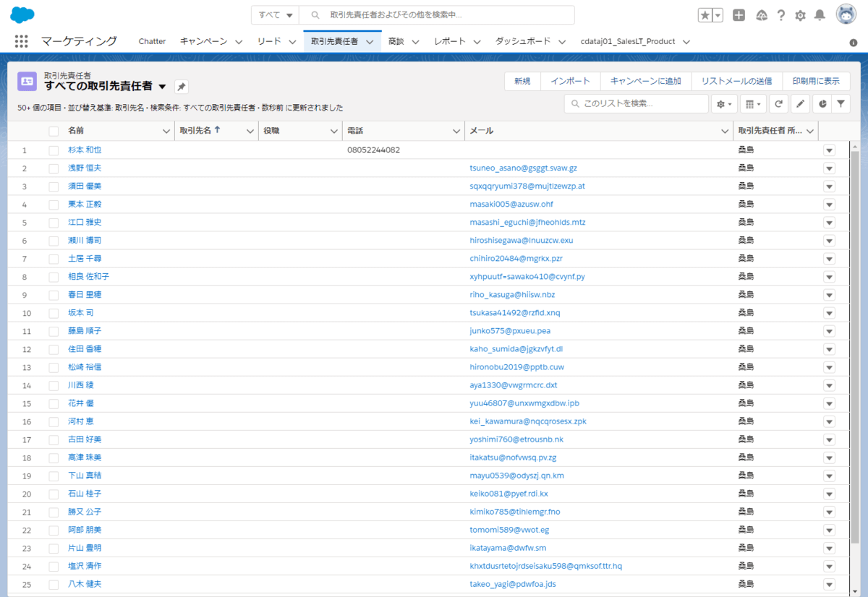
Task: Check the row for 花井 優
Action: coord(54,403)
